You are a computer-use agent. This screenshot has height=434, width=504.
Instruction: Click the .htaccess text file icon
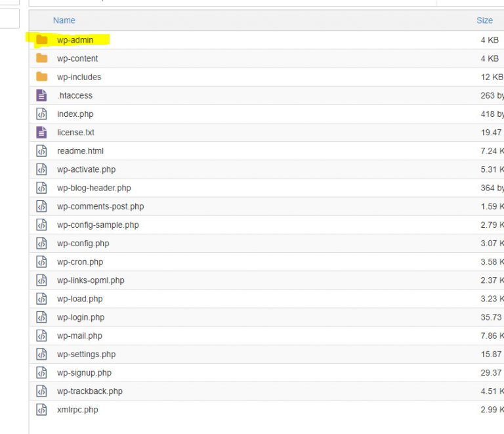coord(42,95)
